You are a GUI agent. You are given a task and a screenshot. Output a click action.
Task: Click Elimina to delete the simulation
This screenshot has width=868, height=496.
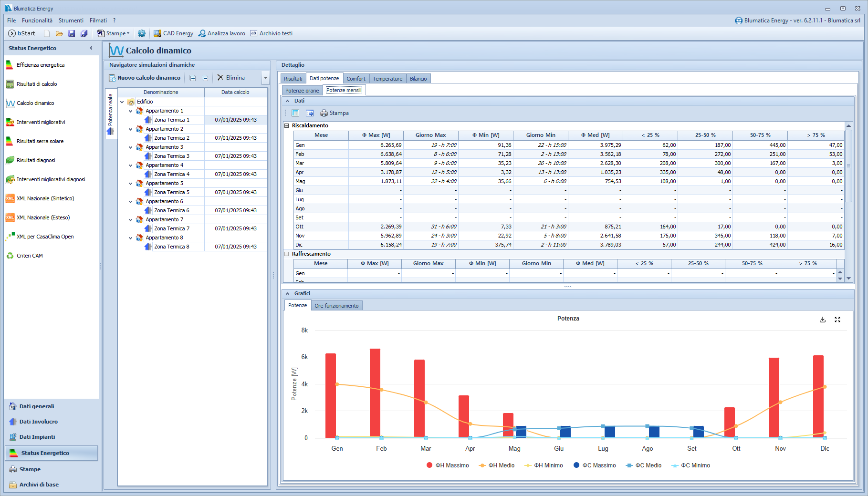231,78
